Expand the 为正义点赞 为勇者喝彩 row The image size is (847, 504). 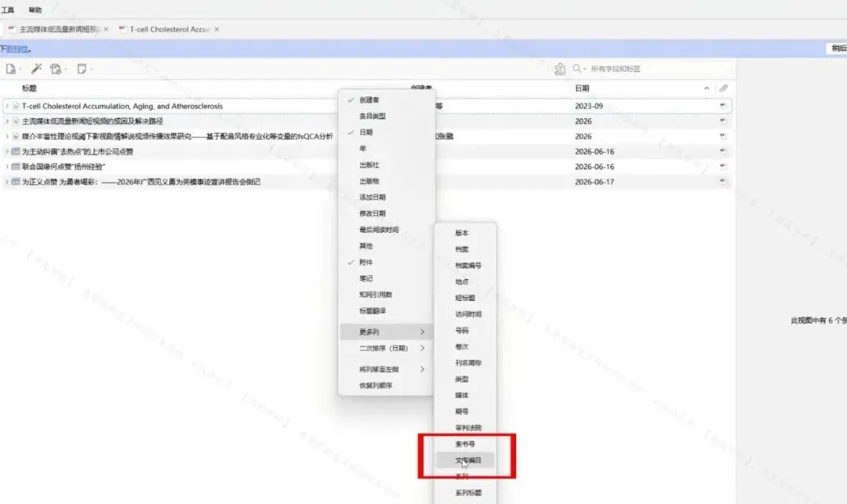(6, 182)
